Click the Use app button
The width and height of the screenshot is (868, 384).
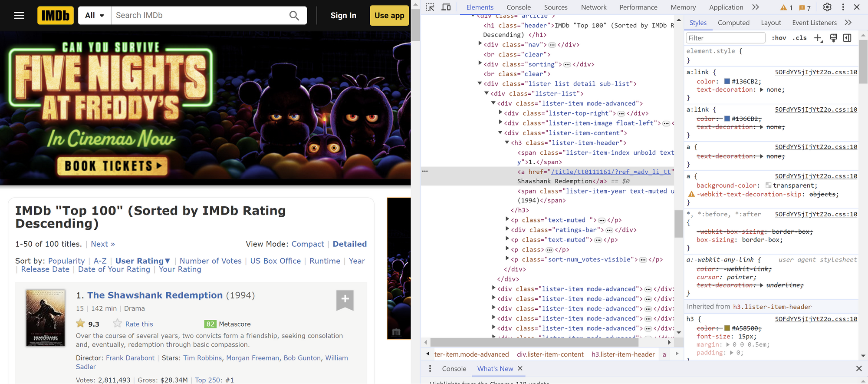pyautogui.click(x=389, y=16)
